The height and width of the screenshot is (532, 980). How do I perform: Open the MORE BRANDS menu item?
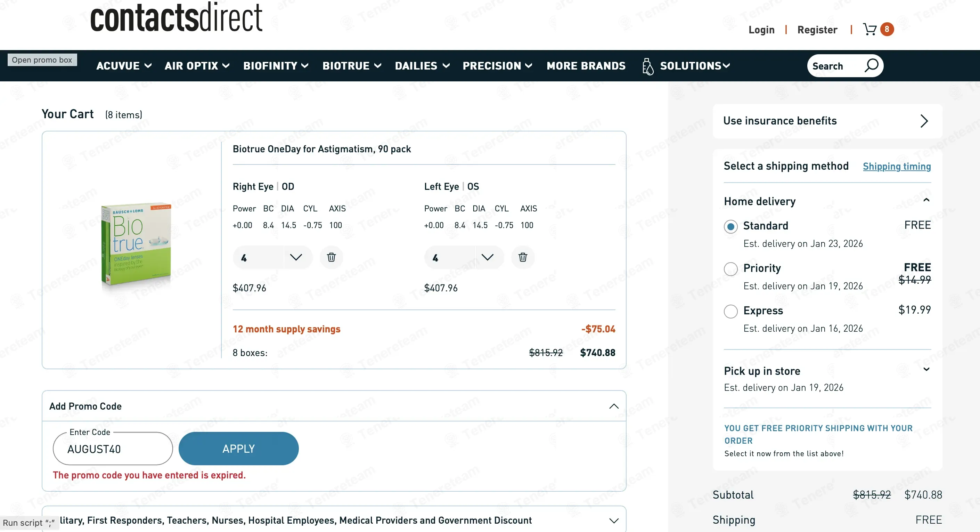[x=586, y=66]
